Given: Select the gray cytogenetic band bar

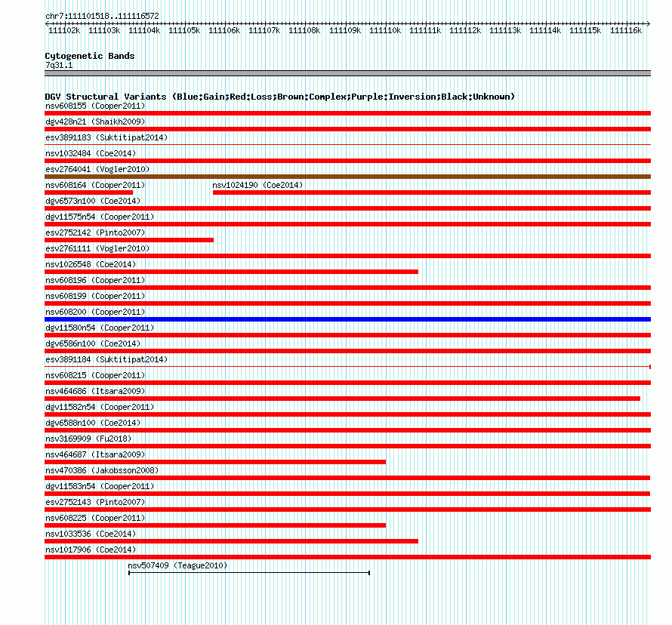Looking at the screenshot, I should point(347,73).
